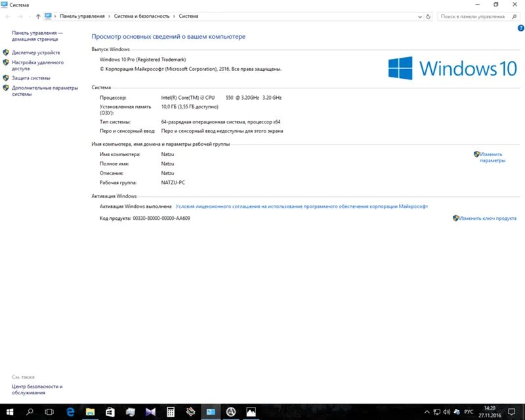Select the Система breadcrumb item
The image size is (525, 420).
(188, 16)
